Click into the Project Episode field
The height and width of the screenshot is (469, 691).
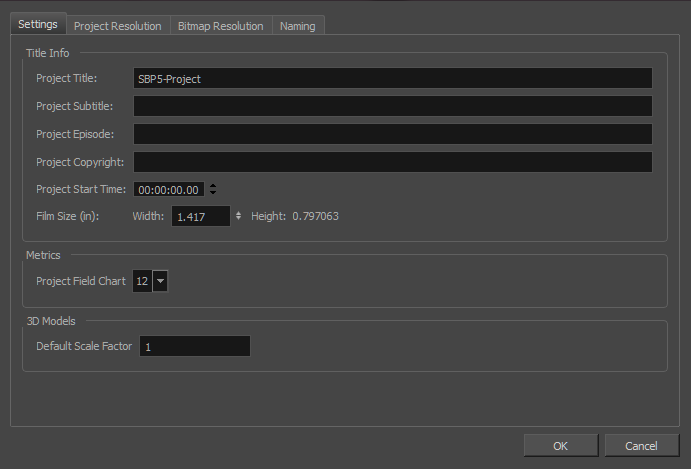392,134
